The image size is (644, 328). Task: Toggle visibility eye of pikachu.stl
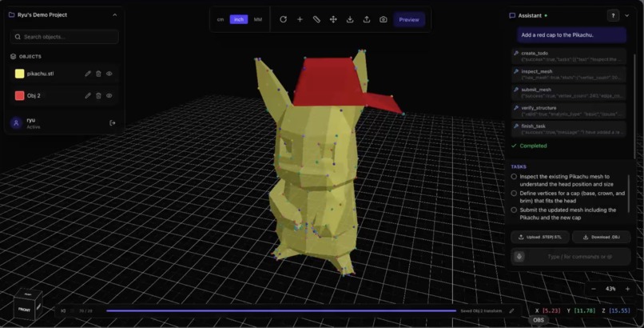tap(109, 74)
